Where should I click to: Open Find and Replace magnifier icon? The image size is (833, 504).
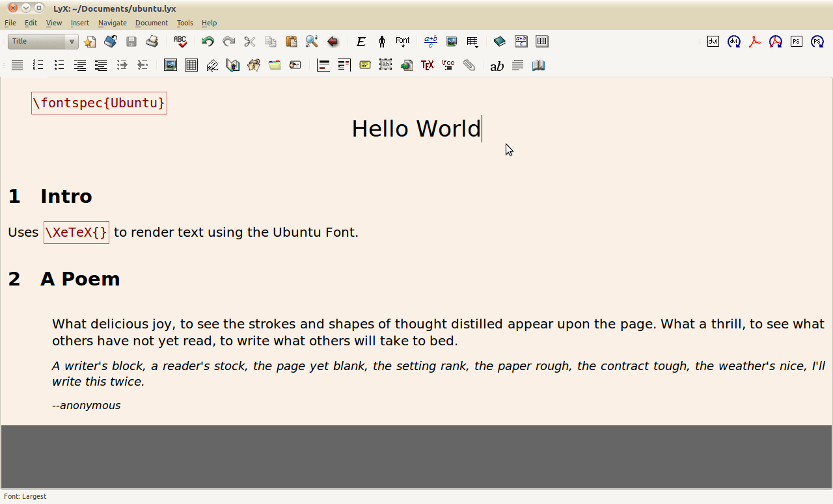tap(312, 42)
